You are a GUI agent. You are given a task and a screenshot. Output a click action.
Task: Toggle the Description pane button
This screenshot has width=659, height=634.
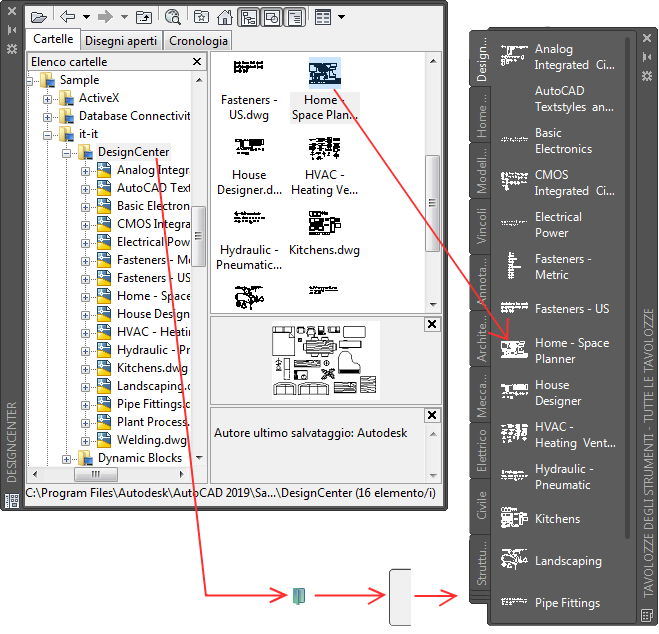[295, 18]
